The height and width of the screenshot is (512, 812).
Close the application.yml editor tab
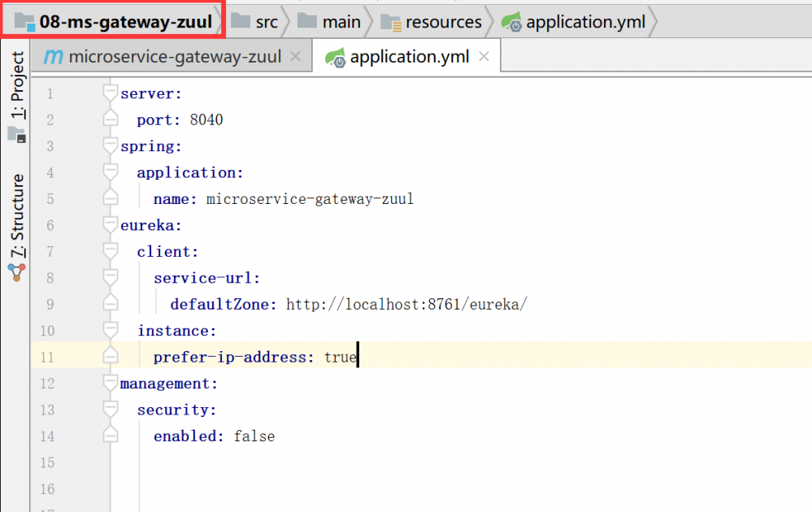(x=484, y=57)
